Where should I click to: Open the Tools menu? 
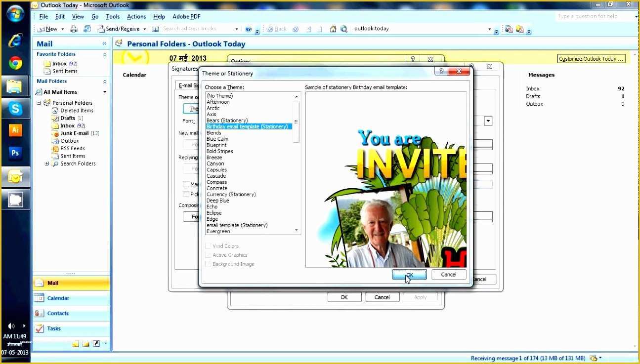[113, 17]
